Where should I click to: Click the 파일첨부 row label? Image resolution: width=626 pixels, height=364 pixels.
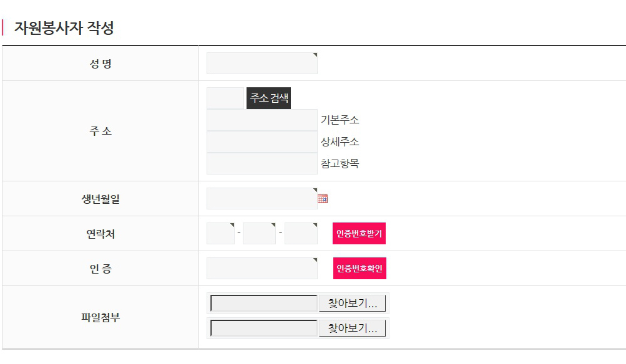[100, 317]
